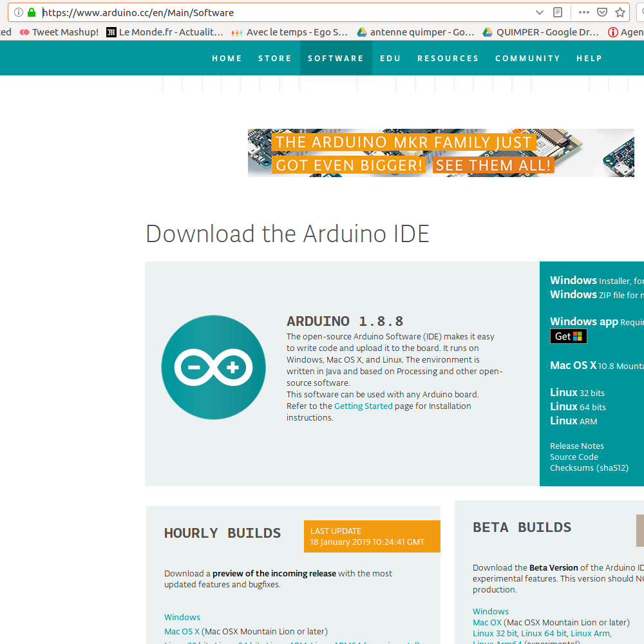Open the page actions three-dots menu
The width and height of the screenshot is (644, 644).
click(x=583, y=12)
